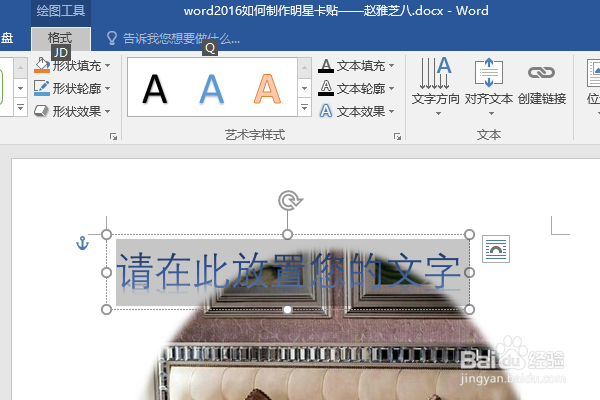Click the Text Outline A icon
The height and width of the screenshot is (400, 600).
(x=326, y=88)
